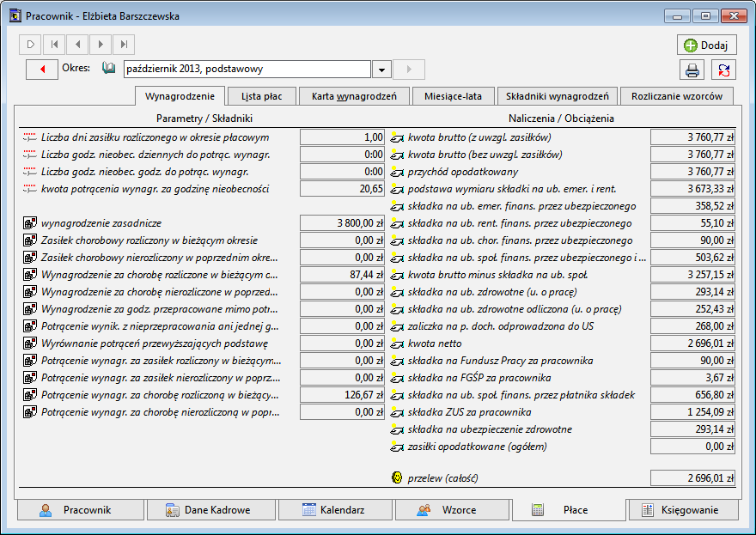Click the first record navigation button
Viewport: 756px width, 535px height.
(54, 45)
